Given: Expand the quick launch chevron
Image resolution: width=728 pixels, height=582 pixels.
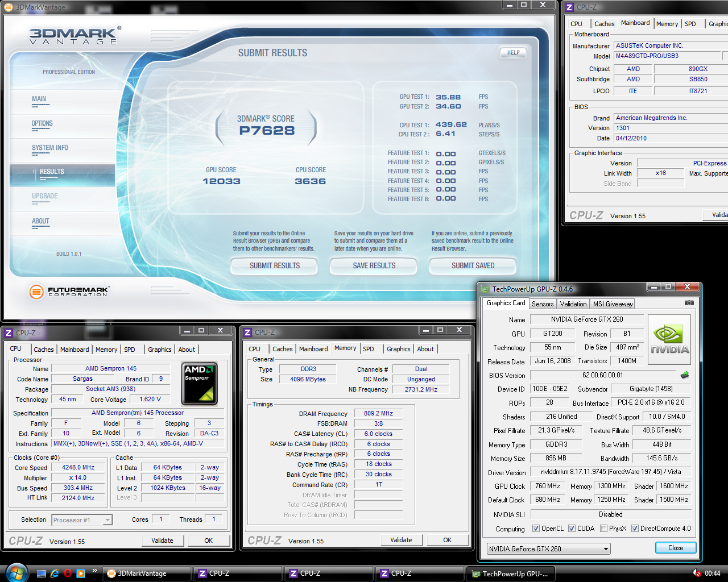Looking at the screenshot, I should pos(94,570).
